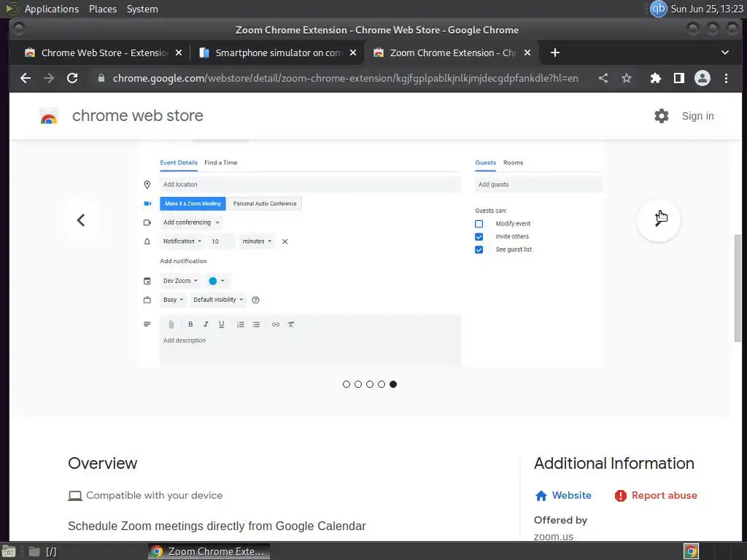Click the view site information lock icon

pos(101,78)
